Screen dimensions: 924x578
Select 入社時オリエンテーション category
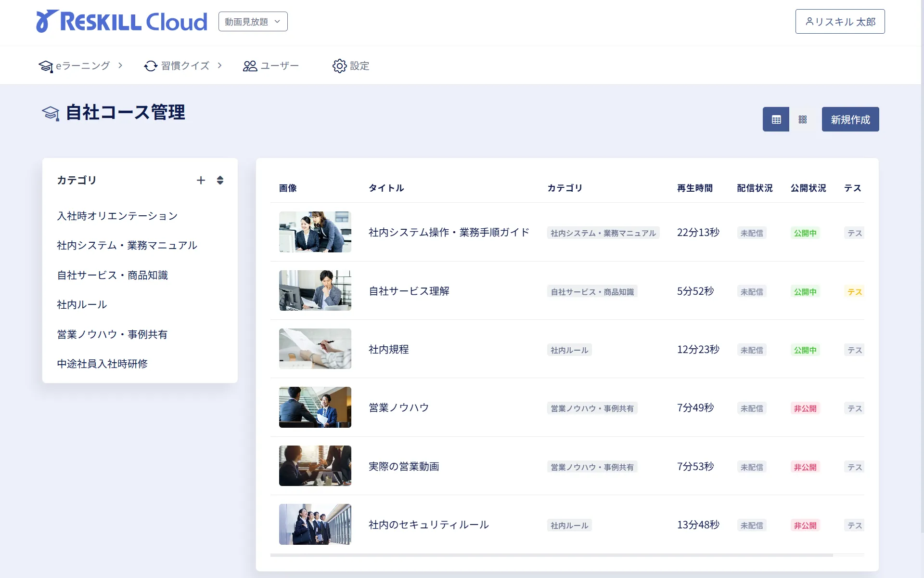click(x=117, y=216)
